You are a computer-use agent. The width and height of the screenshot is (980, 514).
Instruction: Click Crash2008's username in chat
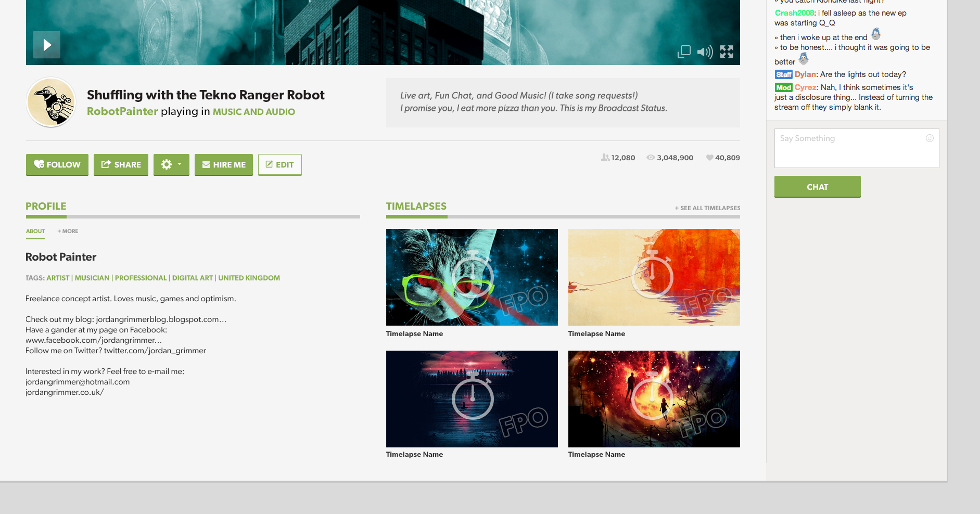click(794, 13)
